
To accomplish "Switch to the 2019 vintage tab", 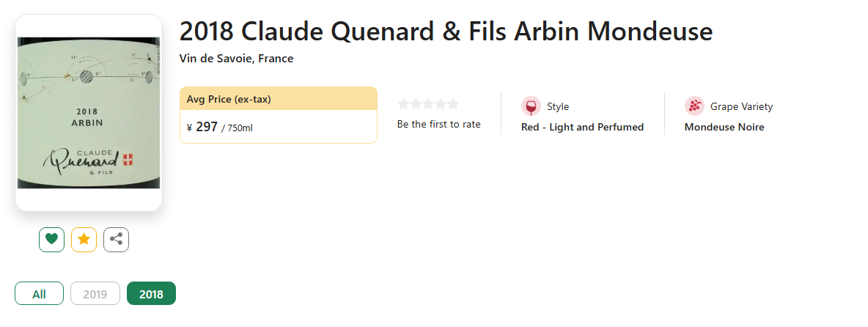I will click(x=95, y=294).
